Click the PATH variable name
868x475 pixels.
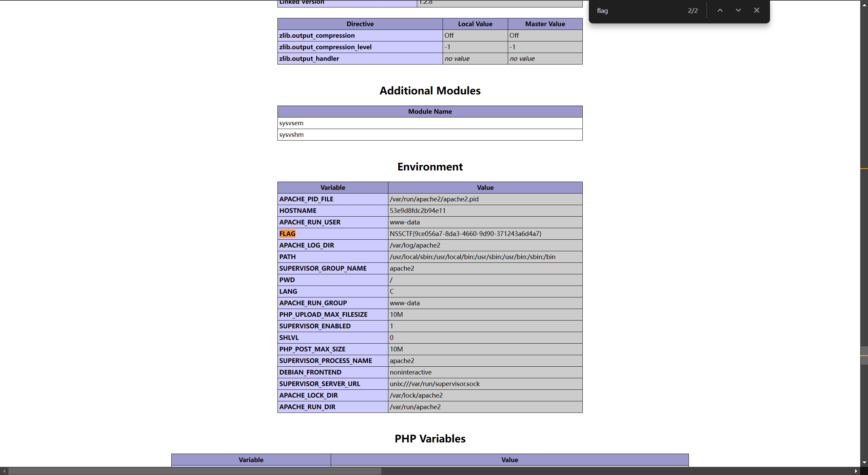pos(287,257)
